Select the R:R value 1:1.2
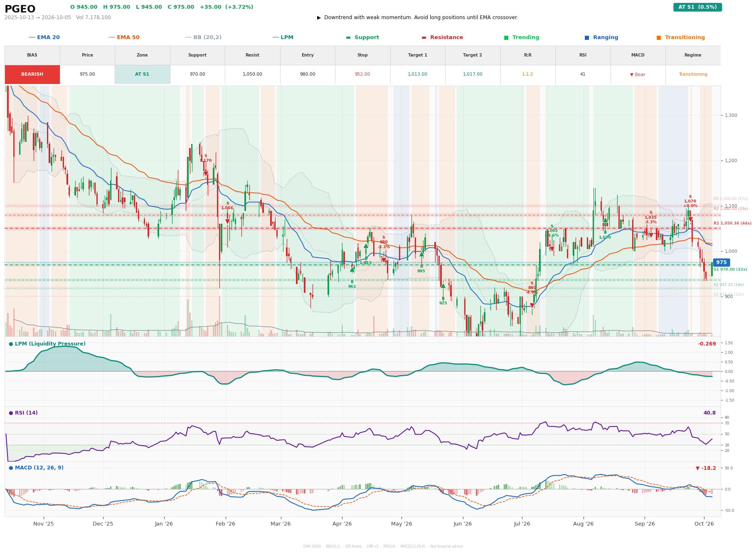This screenshot has width=756, height=553. click(x=527, y=74)
